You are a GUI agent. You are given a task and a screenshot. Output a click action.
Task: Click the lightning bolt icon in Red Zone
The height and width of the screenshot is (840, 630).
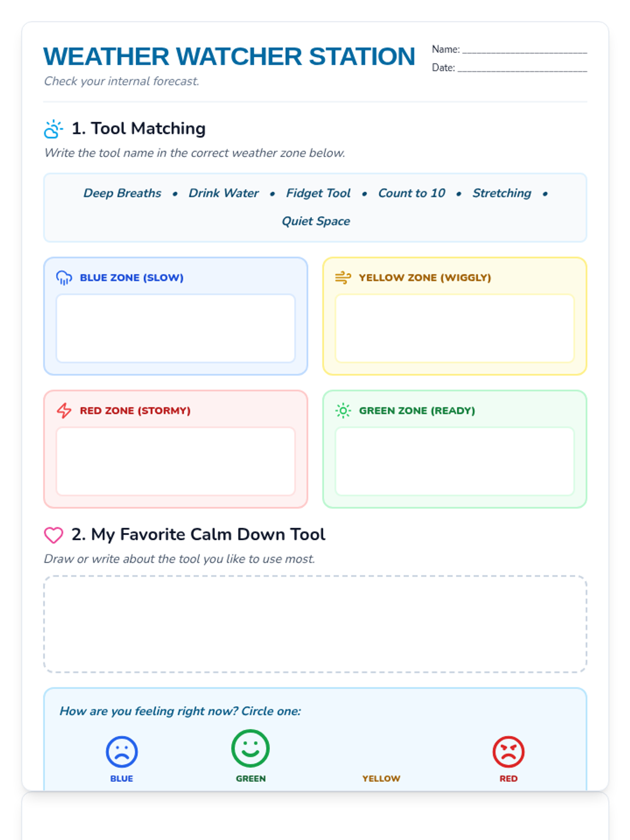[x=64, y=411]
